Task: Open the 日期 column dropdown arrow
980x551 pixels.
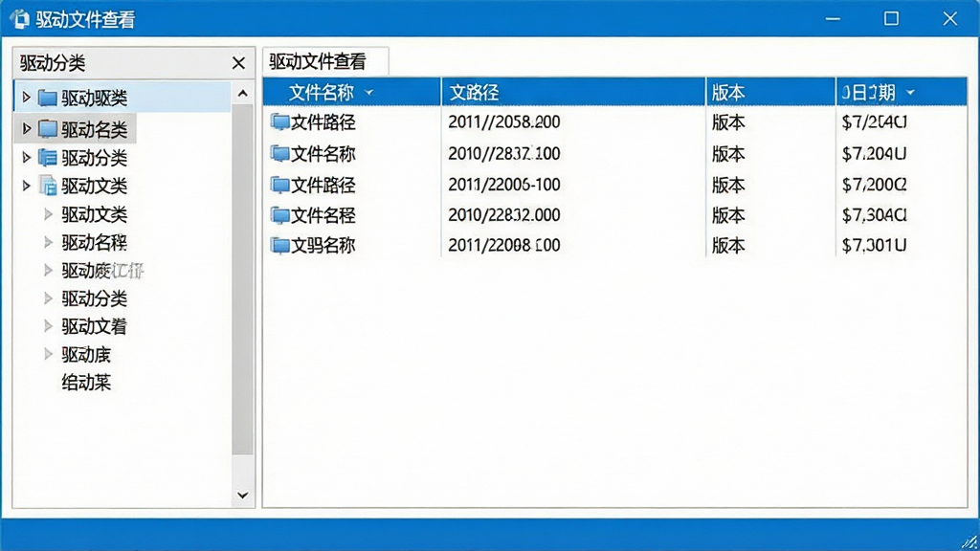Action: pos(911,93)
